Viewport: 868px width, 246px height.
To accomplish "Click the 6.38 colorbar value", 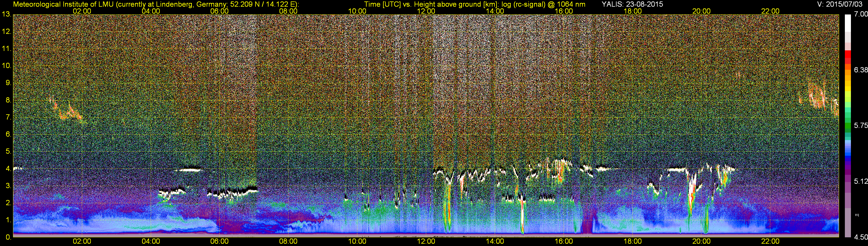I will pyautogui.click(x=860, y=70).
